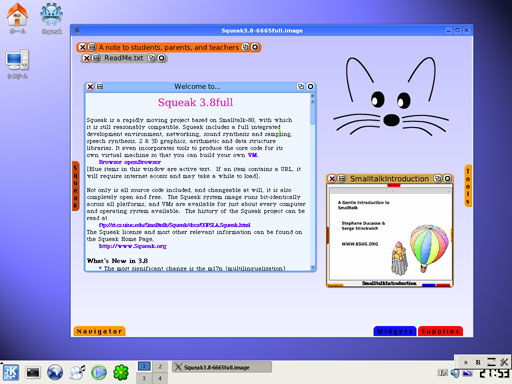Click expand icon of SmalltalkIntroduction window
Viewport: 512px width, 384px height.
[x=438, y=178]
